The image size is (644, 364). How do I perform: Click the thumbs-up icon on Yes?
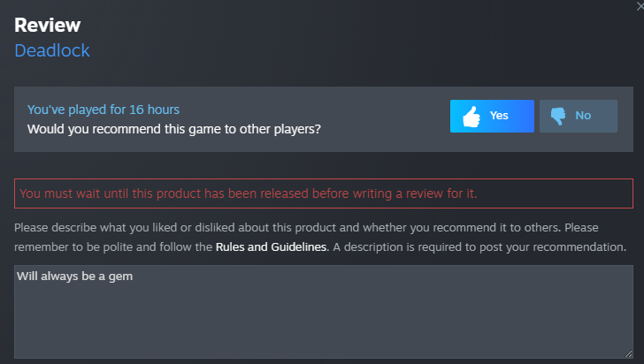471,116
